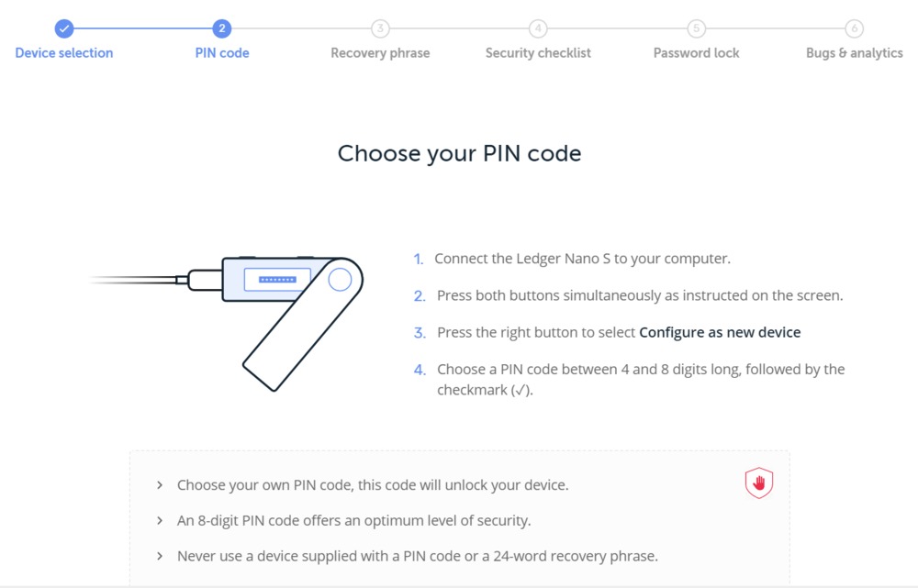Click chevron beside 'An 8-digit PIN code' tip
This screenshot has height=588, width=918.
pos(159,520)
